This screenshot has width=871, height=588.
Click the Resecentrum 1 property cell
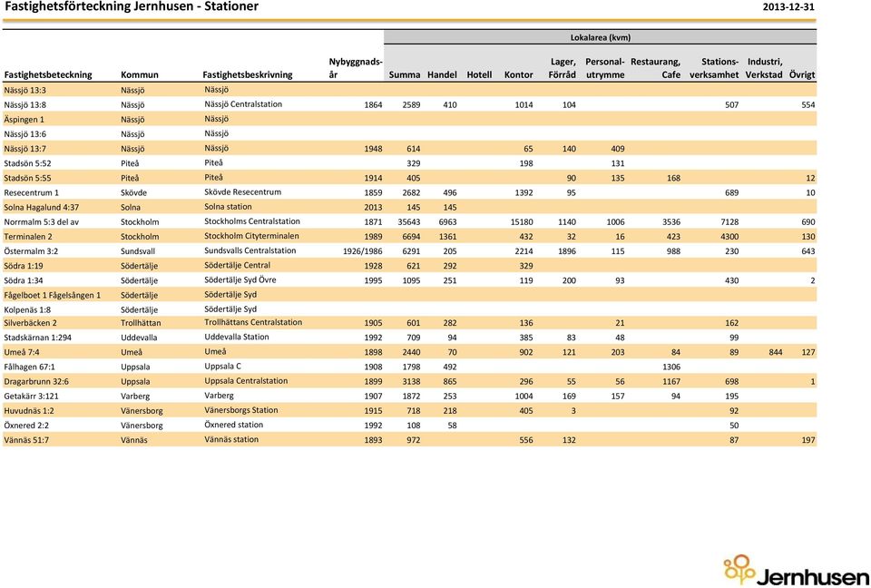(31, 193)
